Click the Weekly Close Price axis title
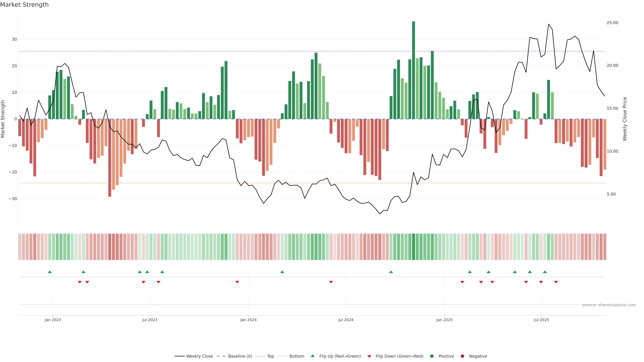Viewport: 644px width, 362px height. point(625,119)
